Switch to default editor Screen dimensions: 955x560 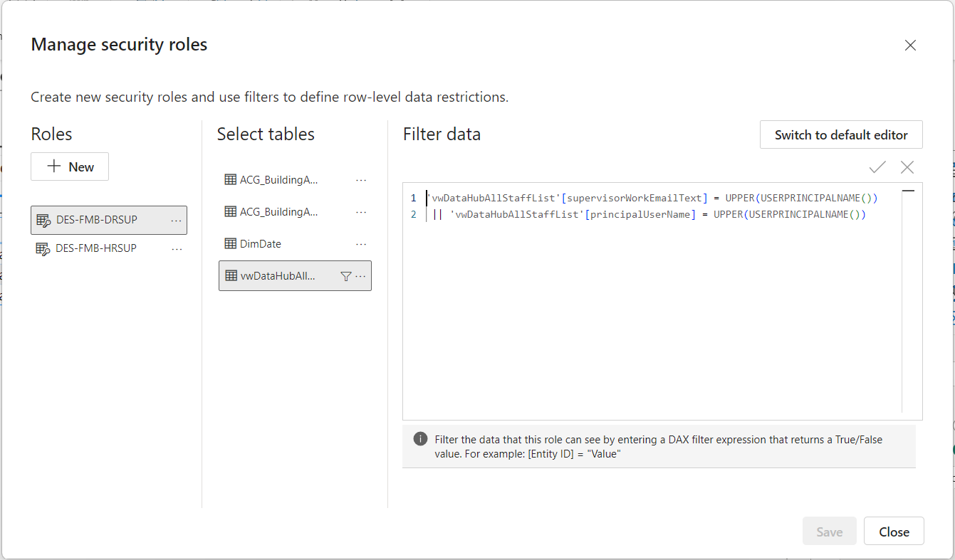(x=841, y=134)
